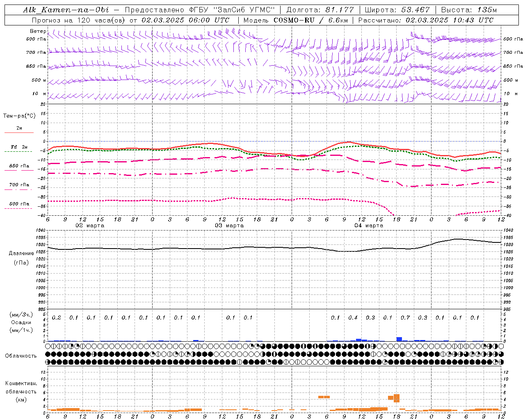Click the 500 гПа temperature legend entry
The width and height of the screenshot is (525, 420).
click(x=19, y=204)
